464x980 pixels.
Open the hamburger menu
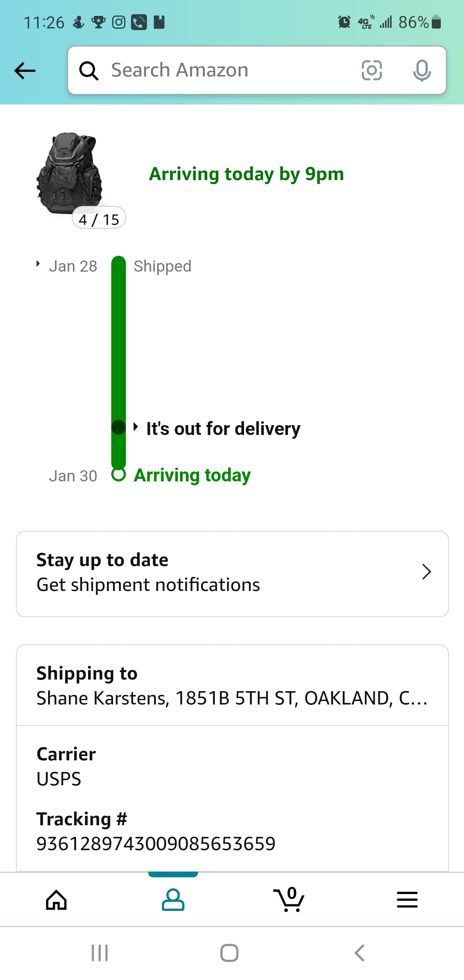[407, 900]
